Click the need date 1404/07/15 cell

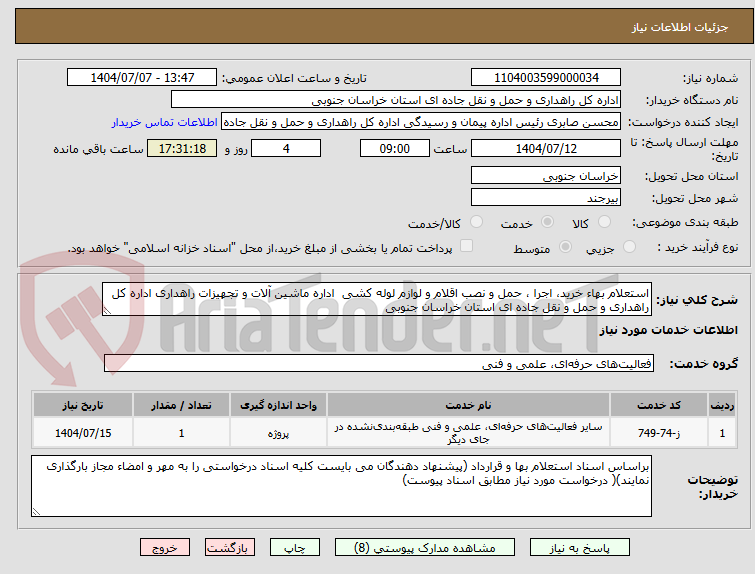click(x=83, y=433)
